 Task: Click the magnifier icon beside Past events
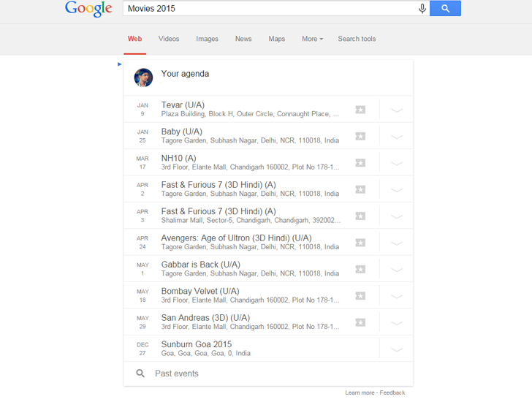click(140, 373)
